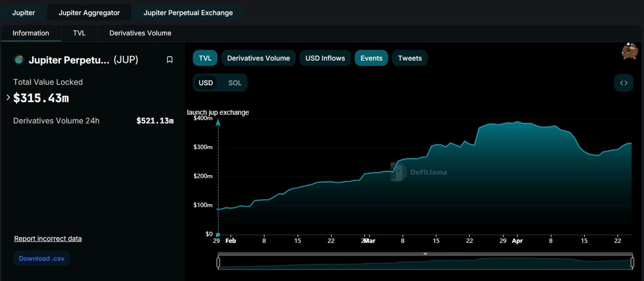
Task: Click the $315.43m TVL value
Action: click(x=41, y=98)
